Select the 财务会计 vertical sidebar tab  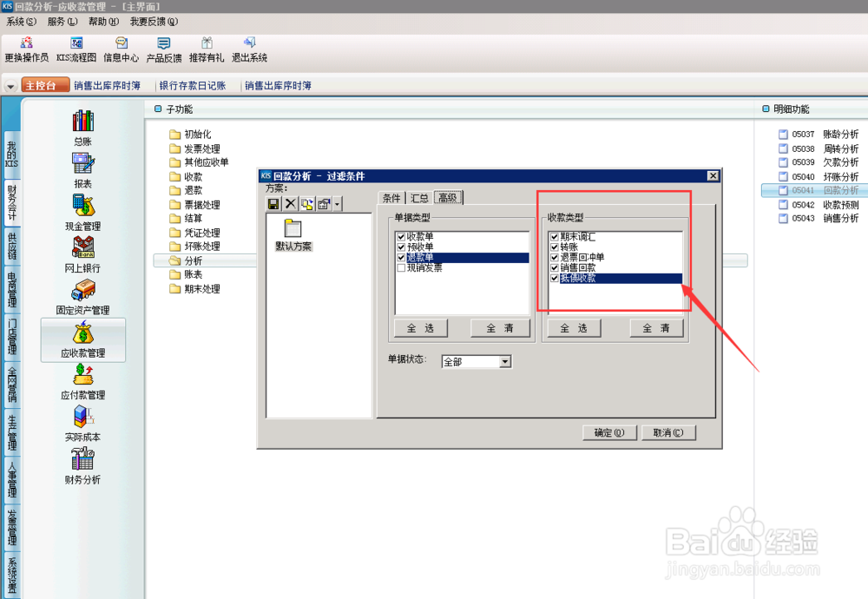[11, 202]
